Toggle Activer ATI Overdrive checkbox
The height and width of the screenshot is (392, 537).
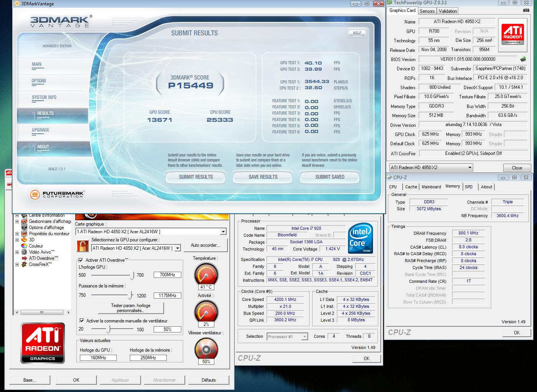(x=81, y=260)
